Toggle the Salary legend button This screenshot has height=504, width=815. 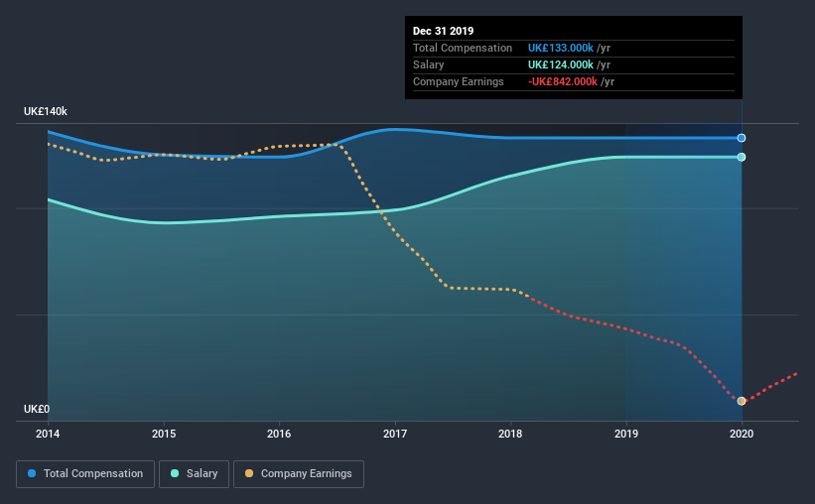point(194,474)
